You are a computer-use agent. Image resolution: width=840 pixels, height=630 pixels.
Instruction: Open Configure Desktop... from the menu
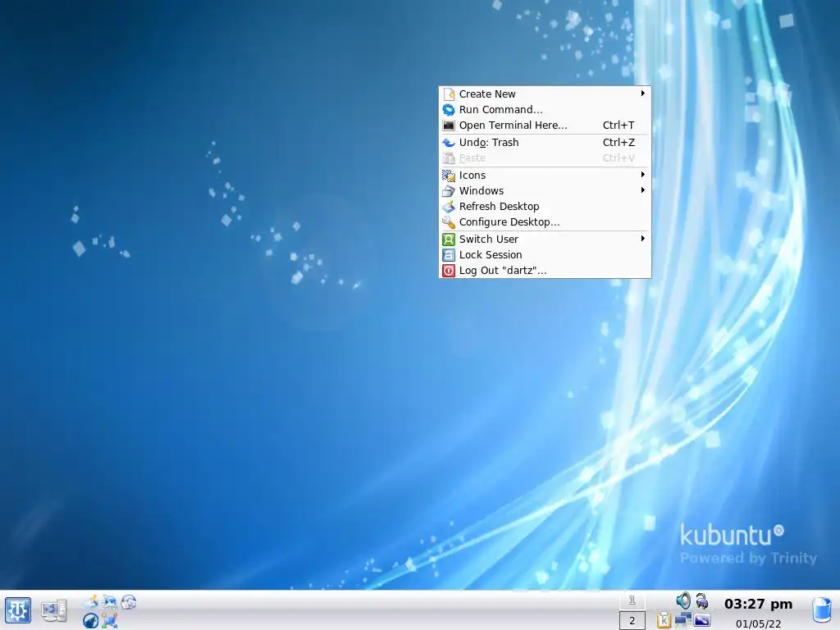click(545, 221)
